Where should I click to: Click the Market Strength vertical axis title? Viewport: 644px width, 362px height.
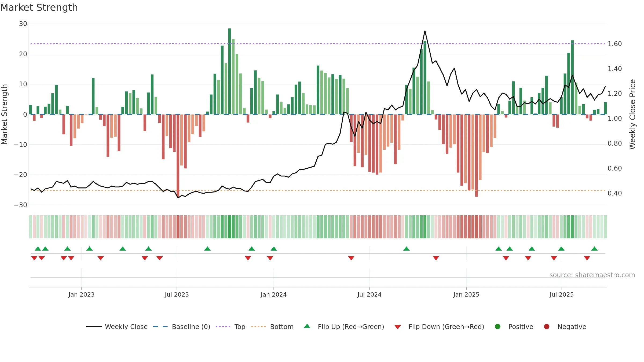(4, 114)
